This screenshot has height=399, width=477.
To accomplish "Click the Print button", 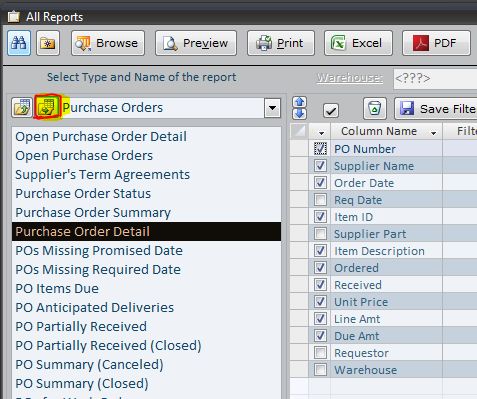I will click(x=281, y=43).
